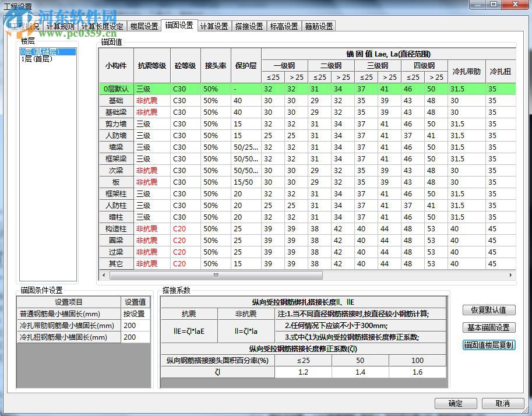Image resolution: width=532 pixels, height=416 pixels.
Task: Confirm settings with the 确定 button
Action: [x=456, y=403]
